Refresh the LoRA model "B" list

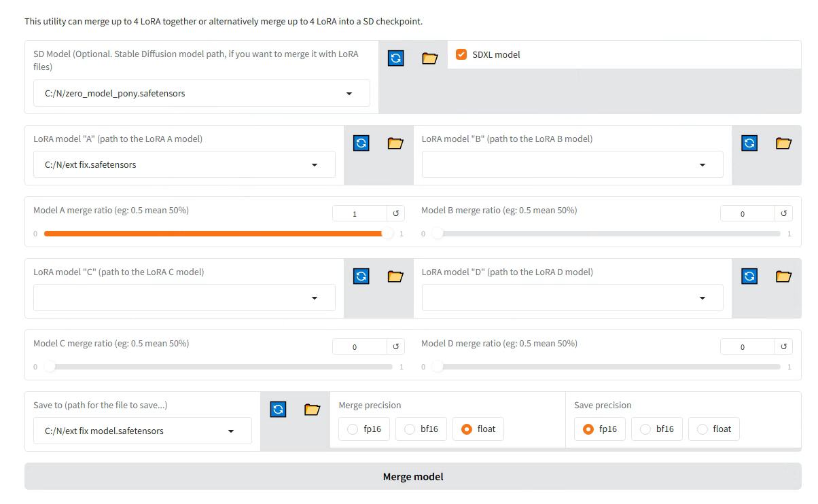click(x=749, y=143)
